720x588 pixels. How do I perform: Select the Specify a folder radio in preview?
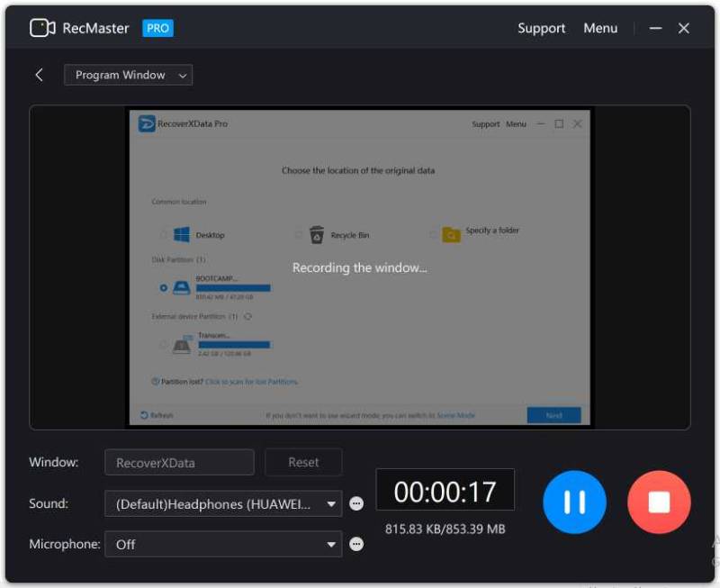pos(433,235)
